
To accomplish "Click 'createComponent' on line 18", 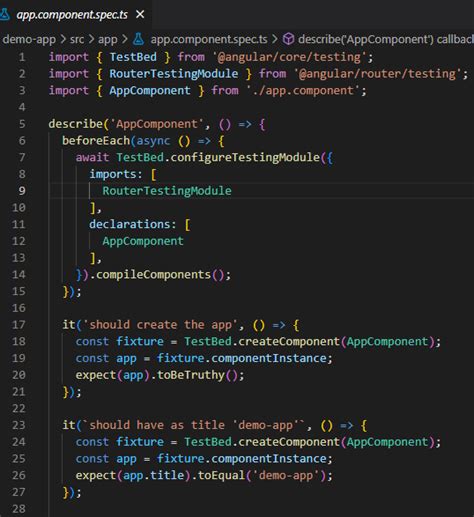I will click(289, 341).
